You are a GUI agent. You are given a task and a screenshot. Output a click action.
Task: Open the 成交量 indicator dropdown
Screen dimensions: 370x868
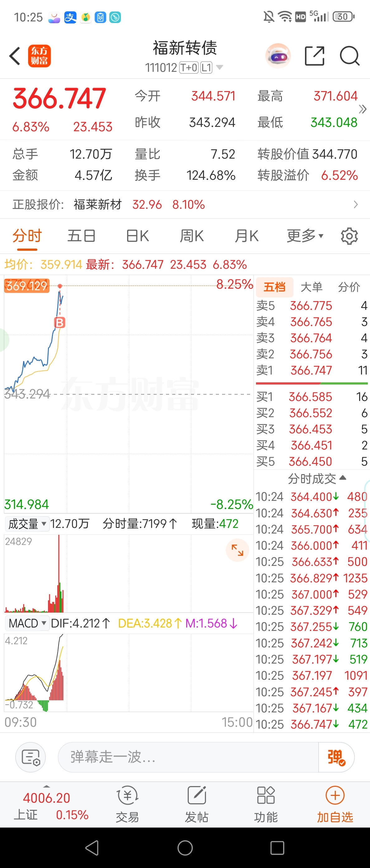(27, 524)
